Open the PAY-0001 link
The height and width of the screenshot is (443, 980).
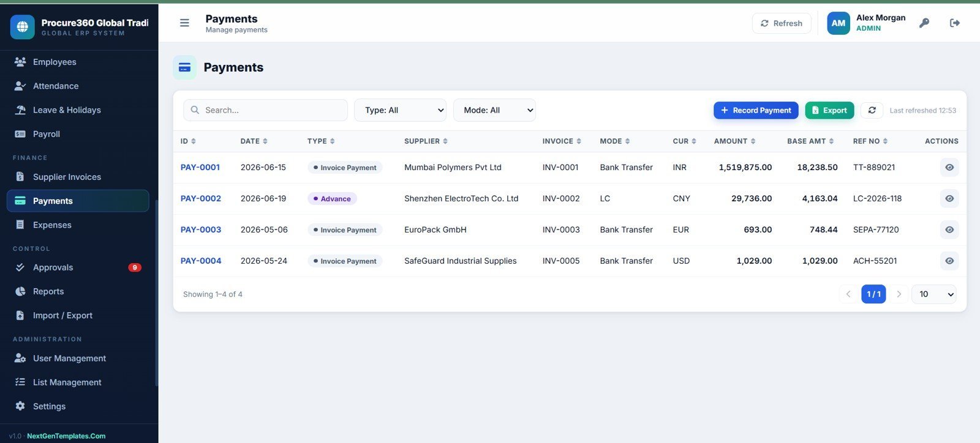point(200,167)
